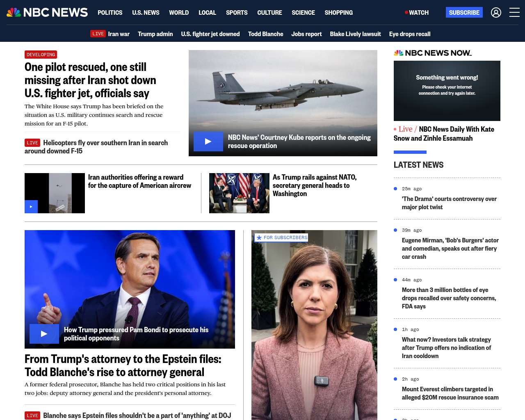
Task: Open the Mount Everest rescue insurance scam story
Action: [x=450, y=393]
